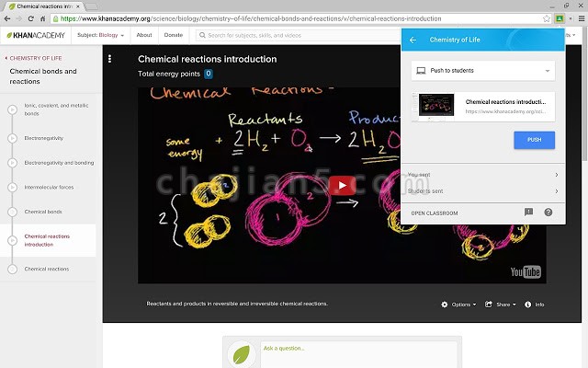Viewport: 588px width, 368px height.
Task: Bookmark page with the star icon
Action: (547, 18)
